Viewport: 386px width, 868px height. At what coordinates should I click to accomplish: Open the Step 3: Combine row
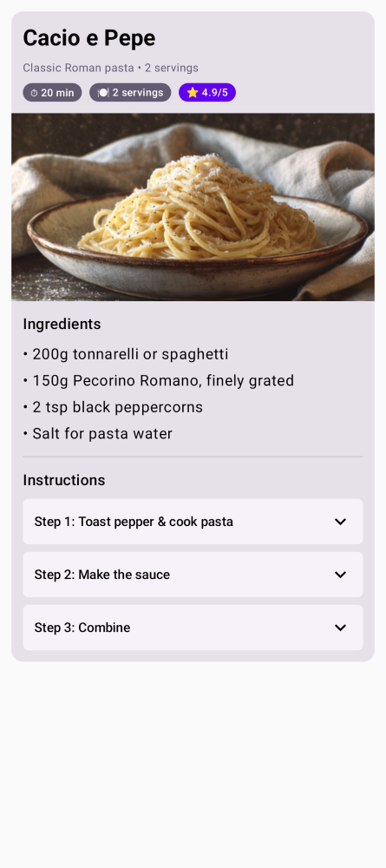coord(193,628)
